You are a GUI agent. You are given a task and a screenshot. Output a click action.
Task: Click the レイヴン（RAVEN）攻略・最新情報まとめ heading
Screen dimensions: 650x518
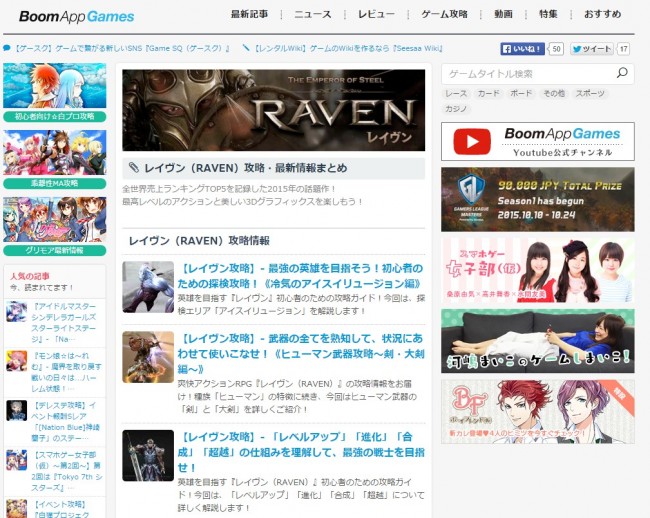click(x=245, y=168)
